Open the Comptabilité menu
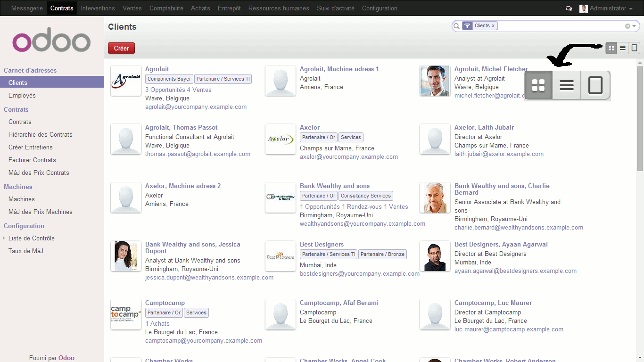This screenshot has height=362, width=644. (166, 8)
